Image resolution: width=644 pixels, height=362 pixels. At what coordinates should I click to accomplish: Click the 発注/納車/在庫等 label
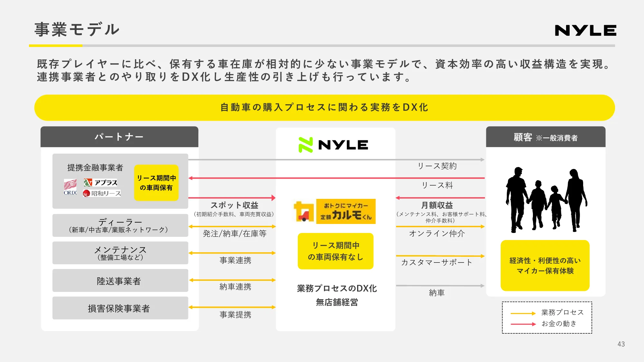[235, 234]
